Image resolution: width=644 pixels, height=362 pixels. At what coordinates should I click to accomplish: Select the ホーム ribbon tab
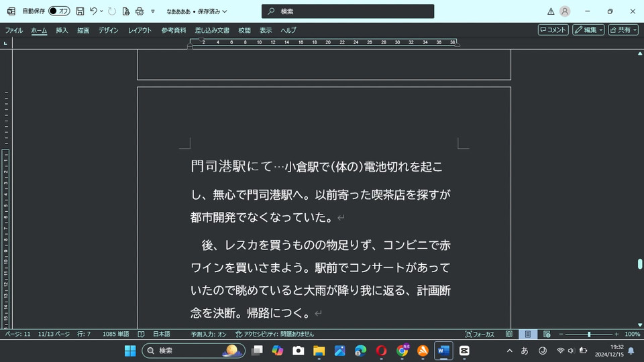click(39, 30)
